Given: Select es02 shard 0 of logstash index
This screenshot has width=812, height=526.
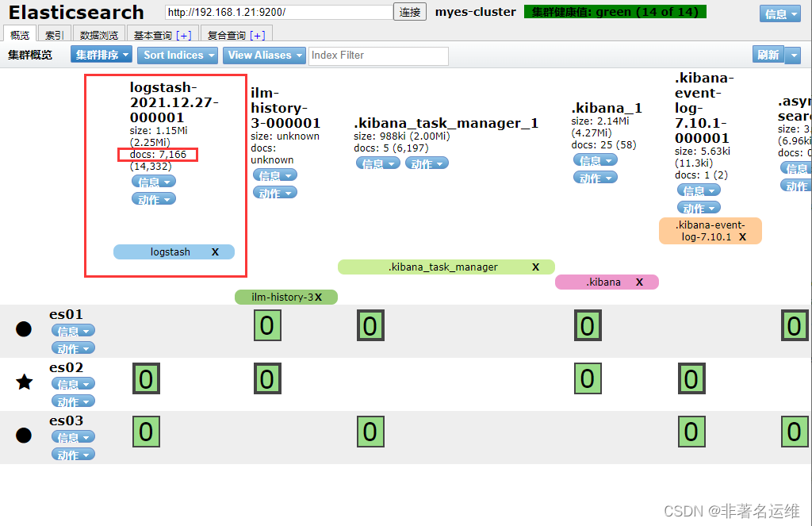Looking at the screenshot, I should (146, 378).
